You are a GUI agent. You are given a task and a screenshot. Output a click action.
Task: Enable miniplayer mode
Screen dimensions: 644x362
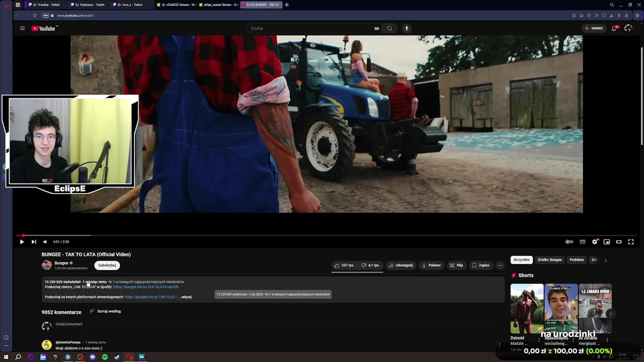click(607, 242)
